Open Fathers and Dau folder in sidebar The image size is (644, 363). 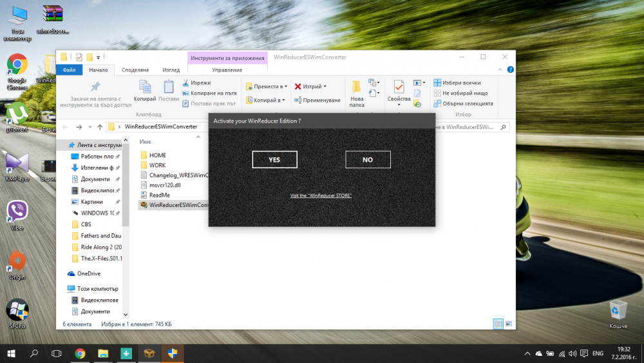point(97,235)
